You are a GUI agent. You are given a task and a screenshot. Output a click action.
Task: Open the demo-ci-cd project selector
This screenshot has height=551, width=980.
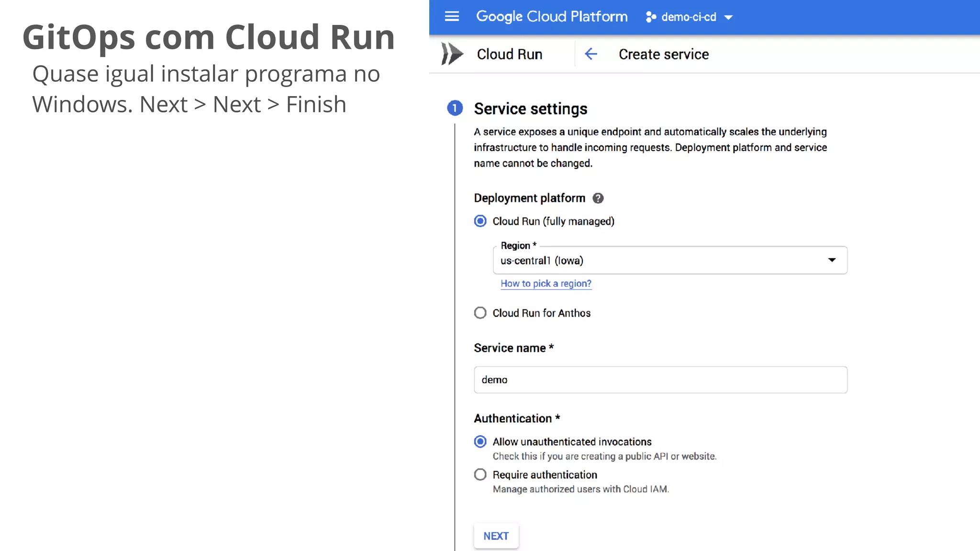point(689,17)
